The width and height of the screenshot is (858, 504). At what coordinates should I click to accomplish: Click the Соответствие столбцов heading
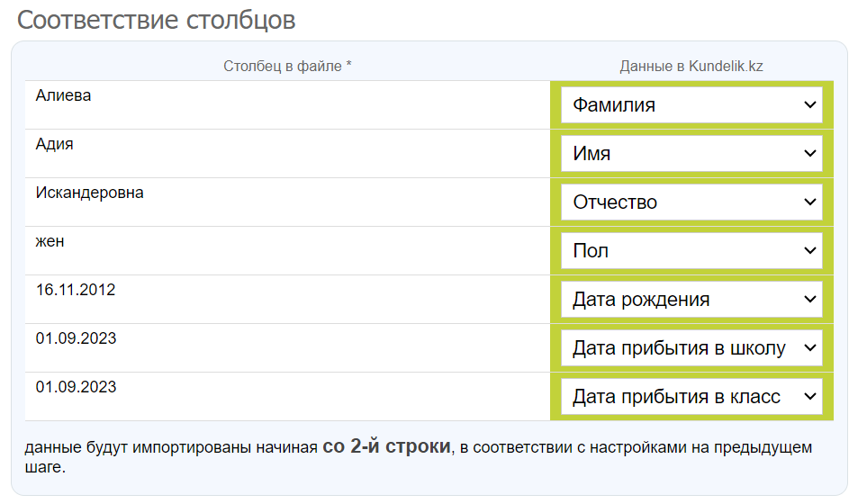157,20
